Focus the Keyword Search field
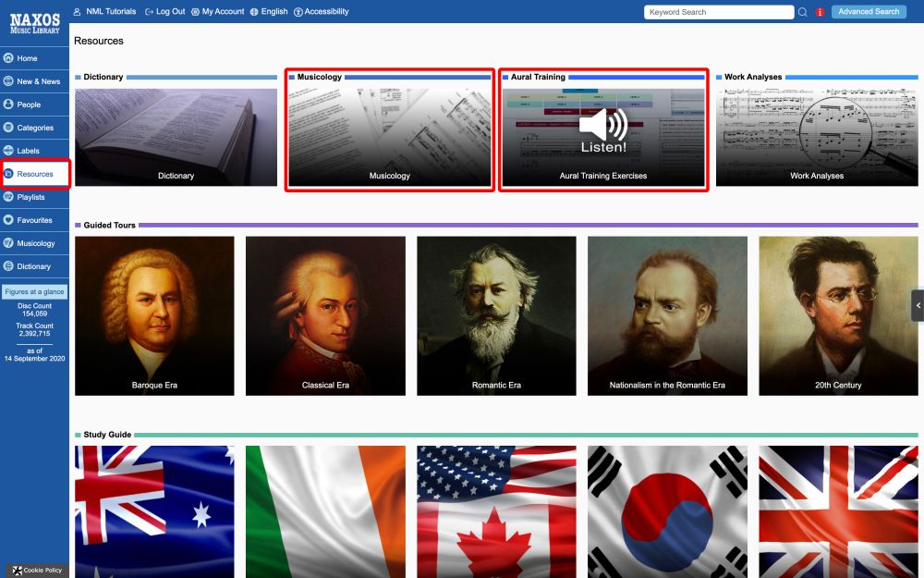The height and width of the screenshot is (578, 924). tap(719, 12)
